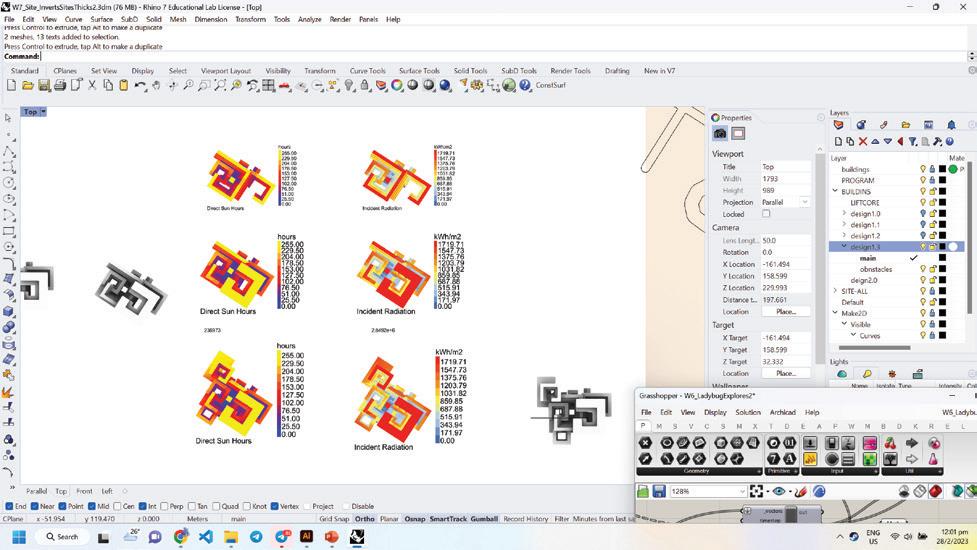This screenshot has width=977, height=550.
Task: Click the Grasshopper launch icon in toolbar
Action: [509, 85]
